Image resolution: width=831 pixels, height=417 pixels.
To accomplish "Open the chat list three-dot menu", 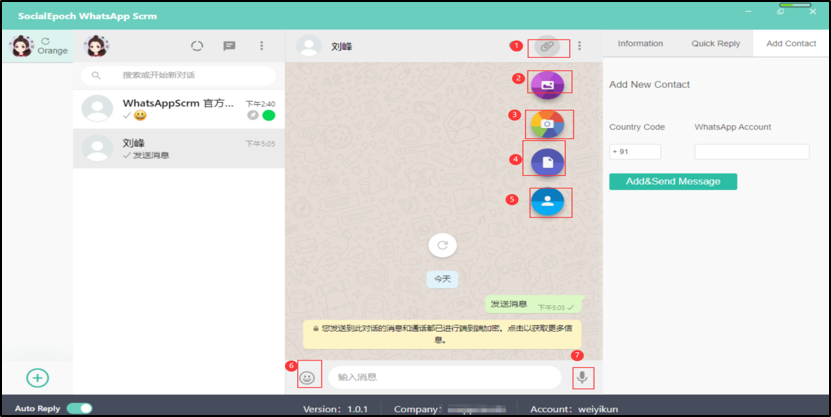I will click(261, 46).
